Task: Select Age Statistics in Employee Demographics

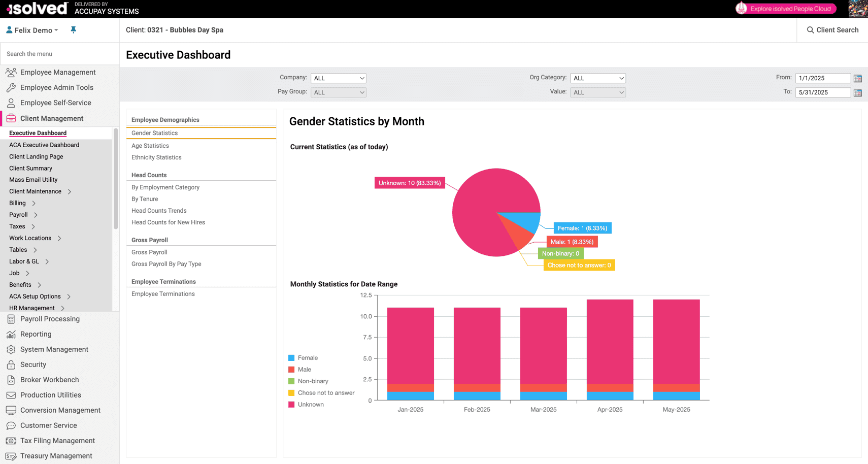Action: tap(150, 146)
